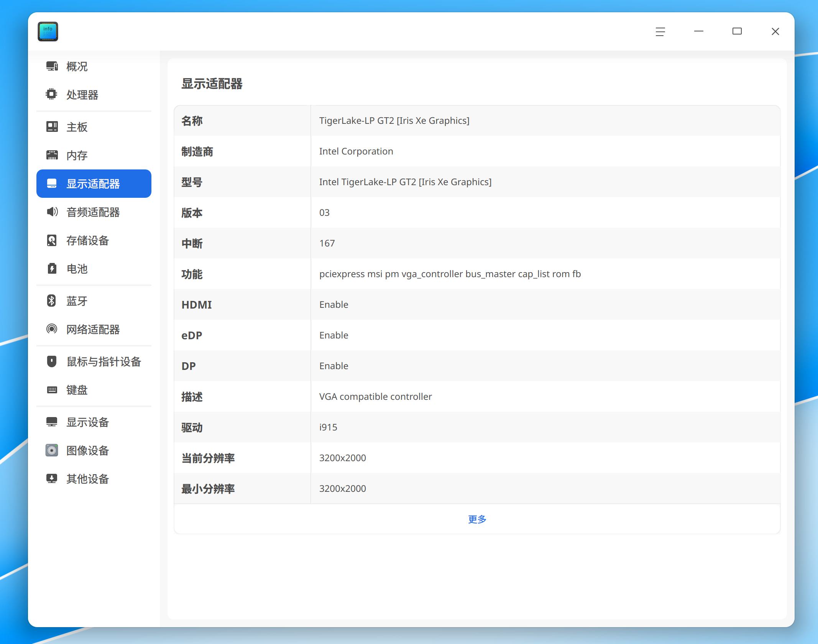Screen dimensions: 818x644
Task: Click the storage disk icon beside 存储设备
Action: tap(52, 240)
